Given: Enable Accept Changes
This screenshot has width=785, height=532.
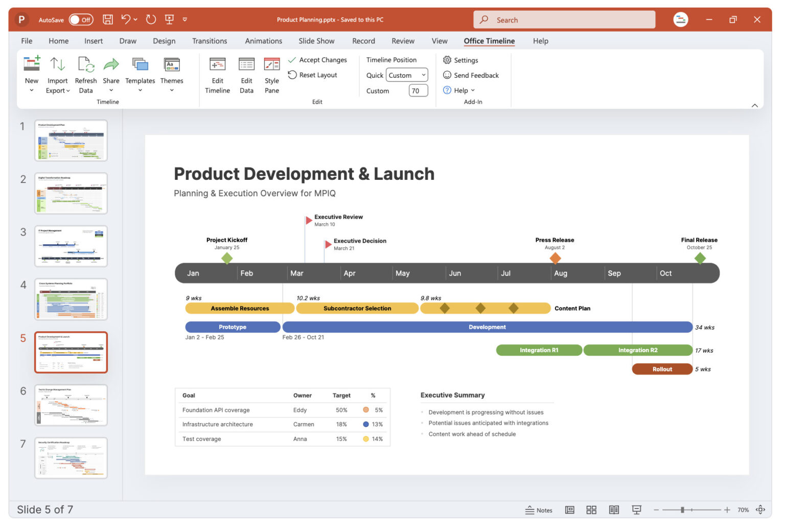Looking at the screenshot, I should point(318,60).
